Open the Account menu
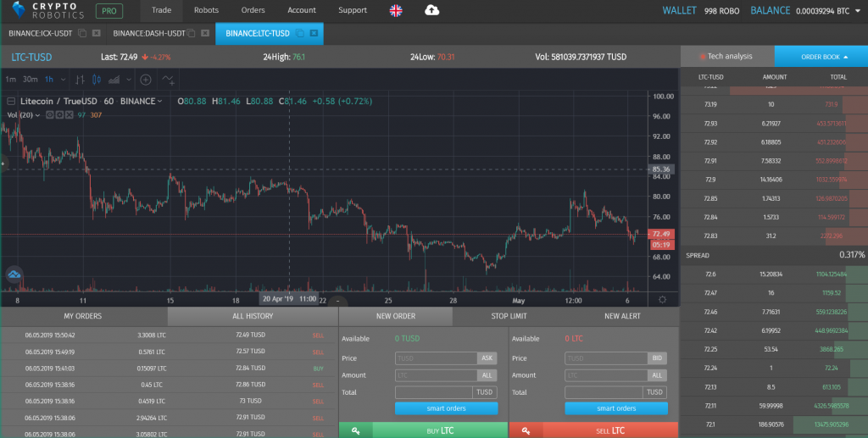Image resolution: width=868 pixels, height=438 pixels. [302, 10]
